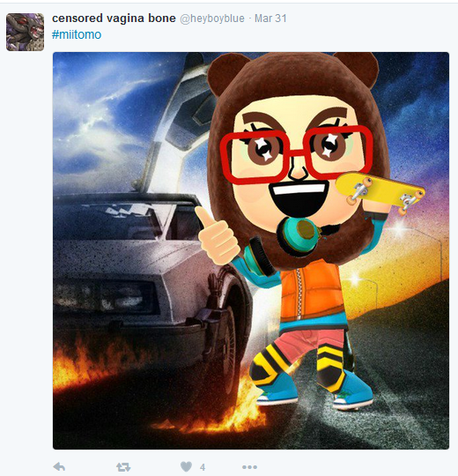Click the reply arrow icon under the tweet
The width and height of the screenshot is (458, 476).
(59, 466)
